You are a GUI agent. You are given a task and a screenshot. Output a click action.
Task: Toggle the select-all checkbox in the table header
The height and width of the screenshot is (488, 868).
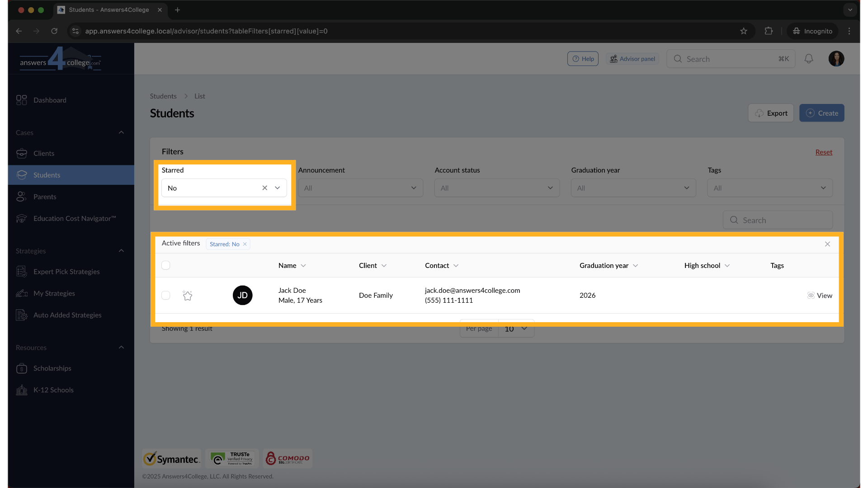tap(166, 265)
